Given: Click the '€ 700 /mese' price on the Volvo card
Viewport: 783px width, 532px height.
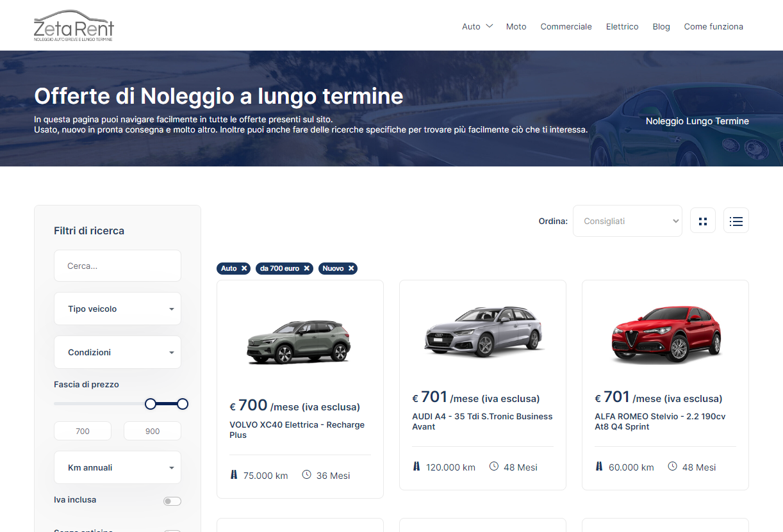Looking at the screenshot, I should pyautogui.click(x=295, y=405).
